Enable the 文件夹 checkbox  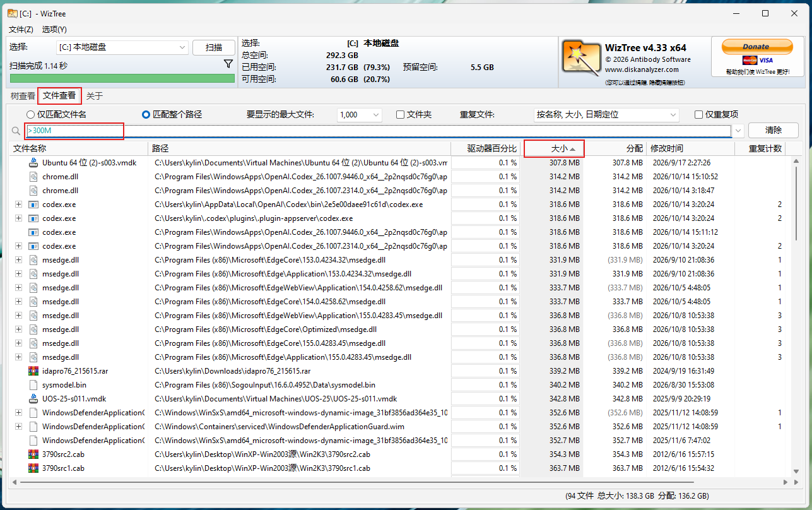[400, 115]
